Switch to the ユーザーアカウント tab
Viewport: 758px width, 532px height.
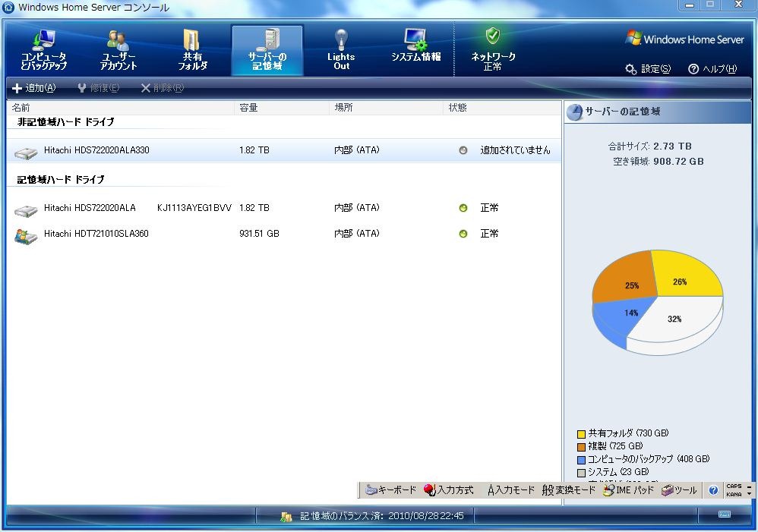[118, 50]
